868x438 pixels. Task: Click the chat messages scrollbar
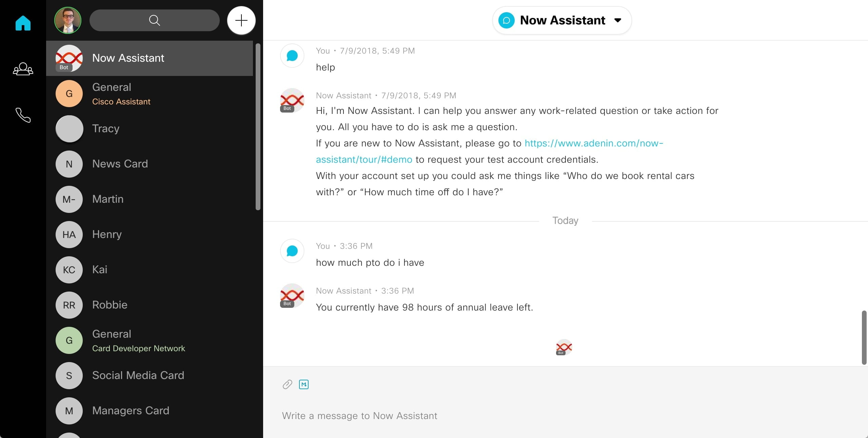pos(864,337)
